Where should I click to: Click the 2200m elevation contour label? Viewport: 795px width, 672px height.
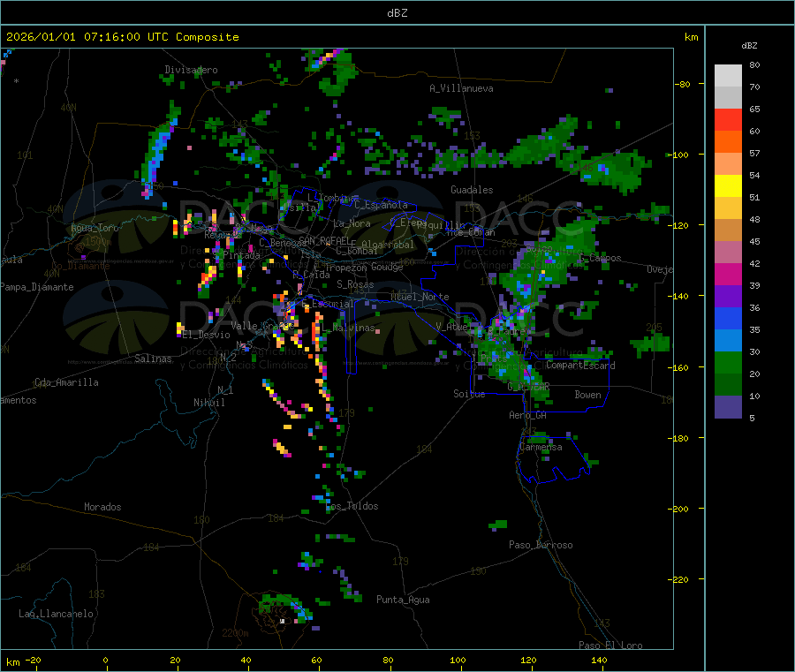pos(235,633)
